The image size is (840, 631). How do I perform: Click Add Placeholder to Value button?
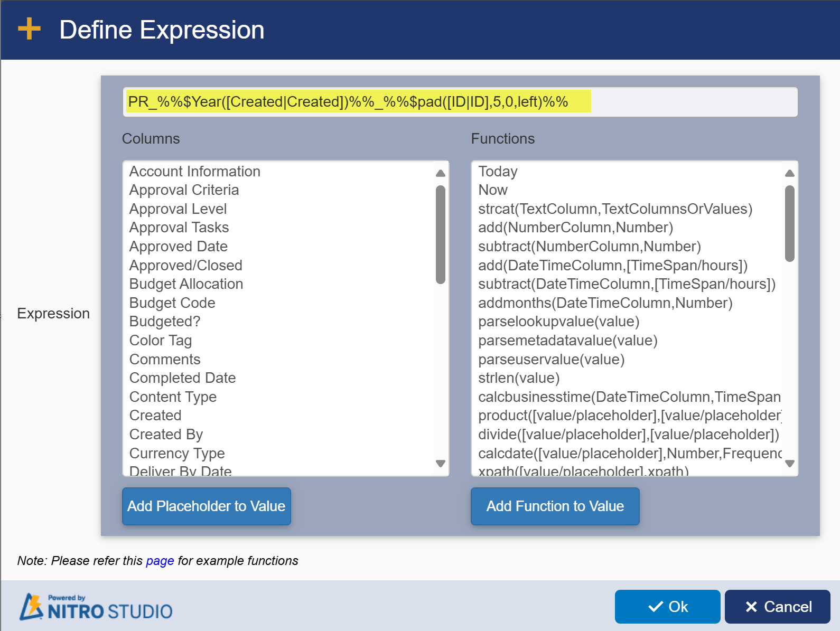(207, 506)
